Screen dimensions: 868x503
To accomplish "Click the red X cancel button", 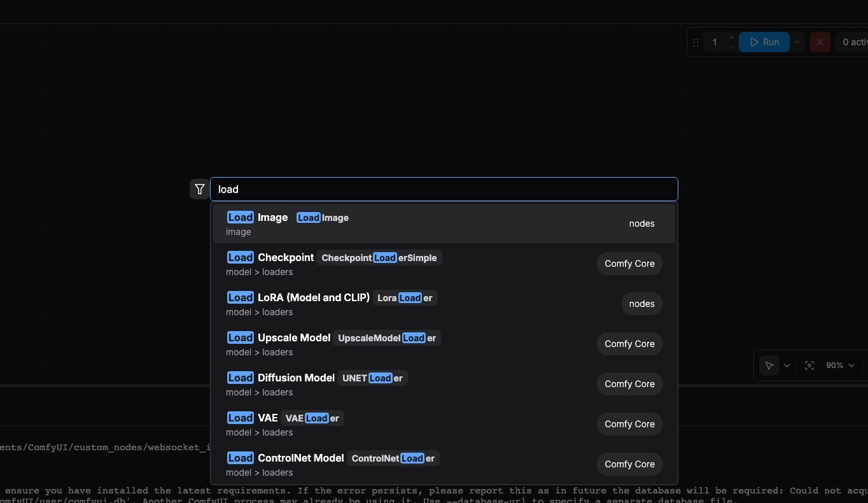I will [x=820, y=42].
